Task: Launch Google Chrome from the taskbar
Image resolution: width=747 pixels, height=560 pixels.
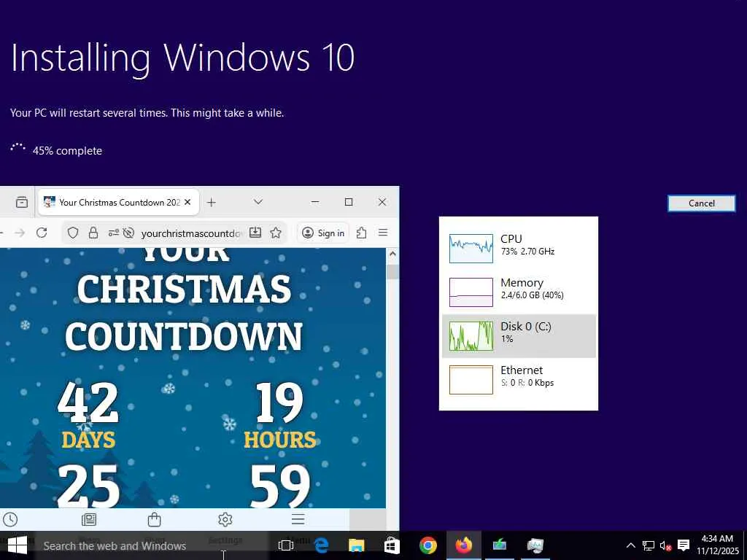Action: tap(427, 545)
